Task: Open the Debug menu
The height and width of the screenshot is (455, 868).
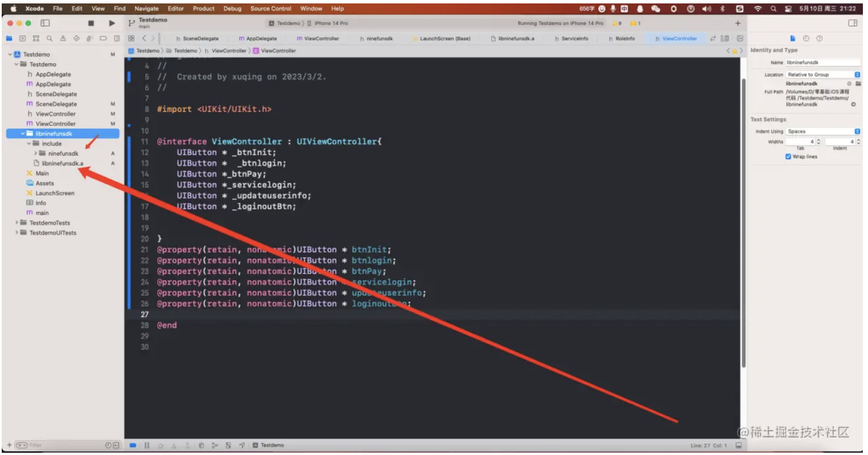Action: pyautogui.click(x=232, y=9)
